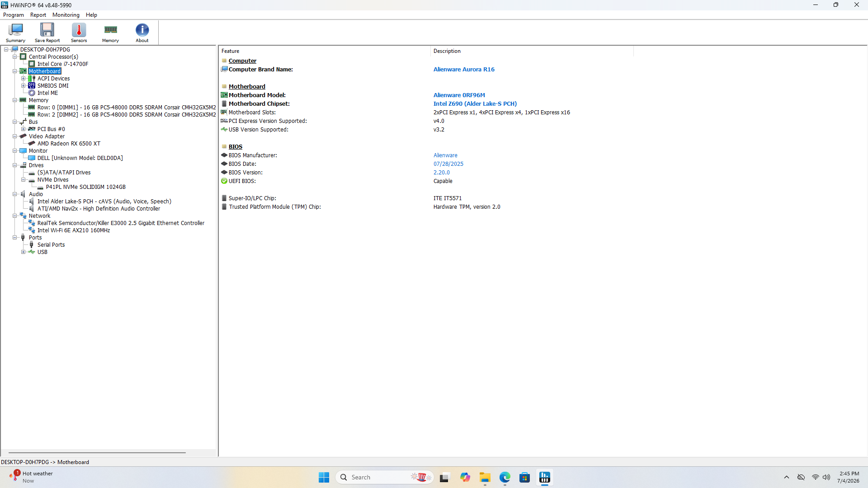Select Row: 0 [DIMM1] memory entry
868x488 pixels.
tap(127, 107)
